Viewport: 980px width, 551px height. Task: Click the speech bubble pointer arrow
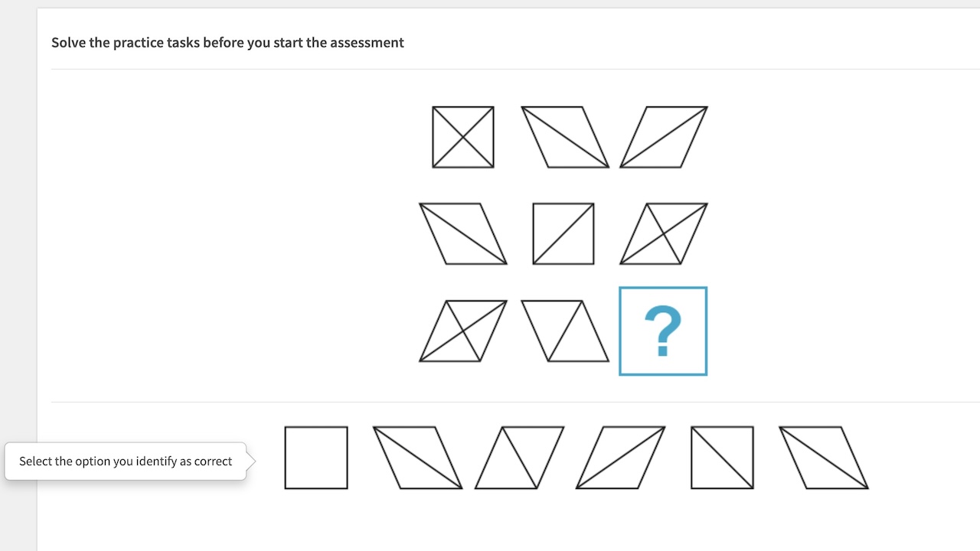[250, 461]
